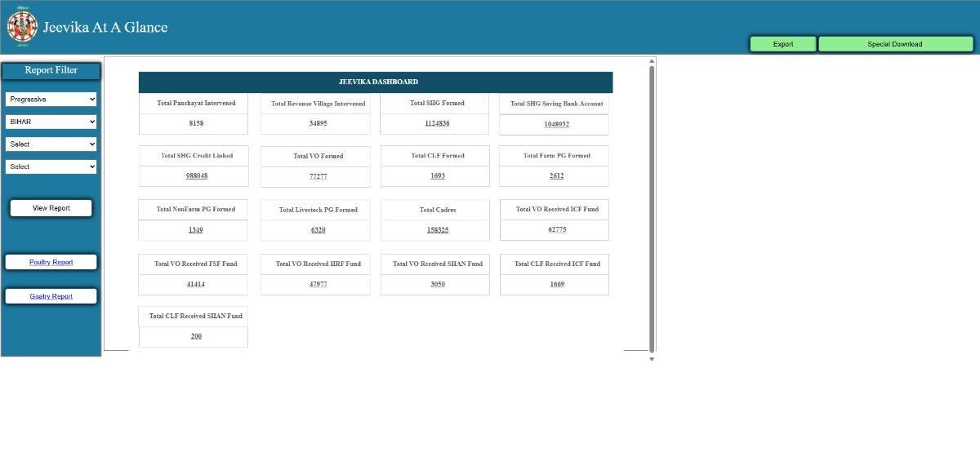Click Total SHG Formed value 1124836
980x457 pixels.
point(437,123)
